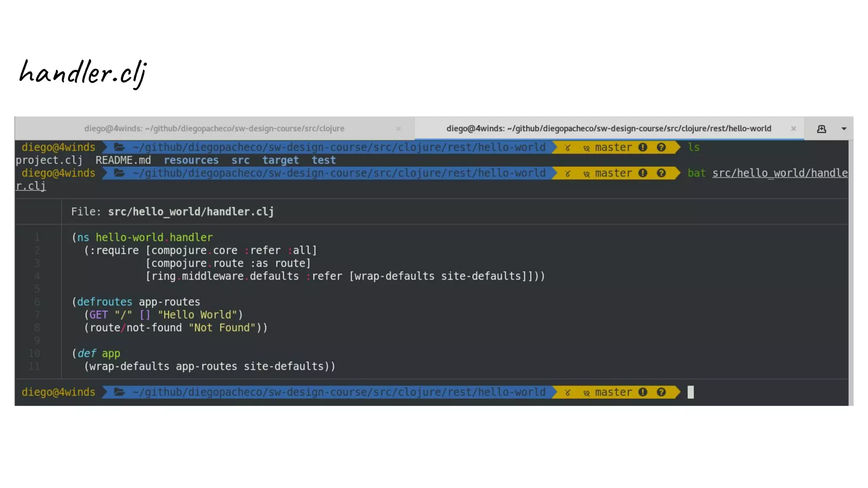Image resolution: width=868 pixels, height=488 pixels.
Task: Click question mark icon in the bat prompt
Action: pos(661,173)
